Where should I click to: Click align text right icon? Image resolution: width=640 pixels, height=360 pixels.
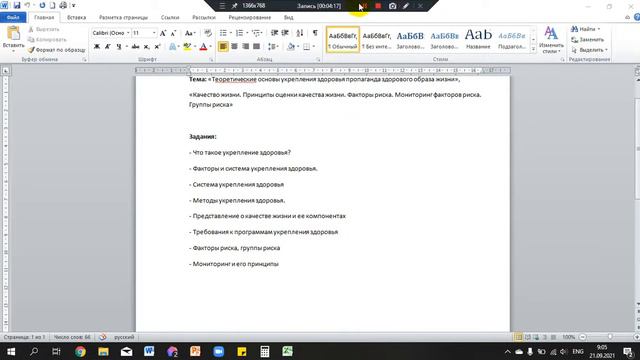click(x=245, y=47)
